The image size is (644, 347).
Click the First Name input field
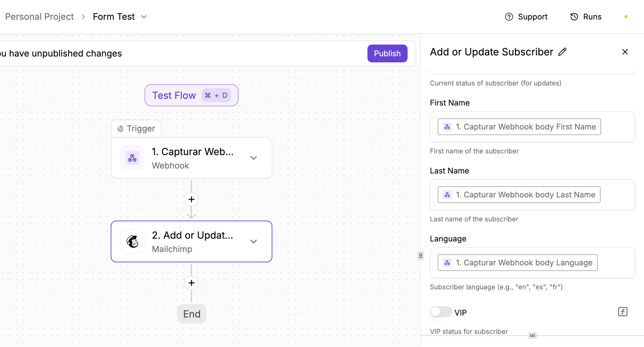(616, 127)
